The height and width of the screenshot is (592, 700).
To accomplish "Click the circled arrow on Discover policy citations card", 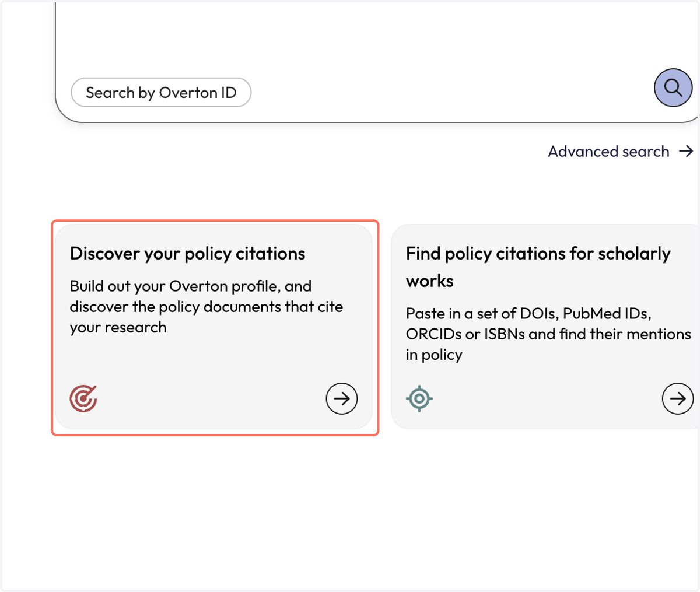I will click(x=342, y=399).
